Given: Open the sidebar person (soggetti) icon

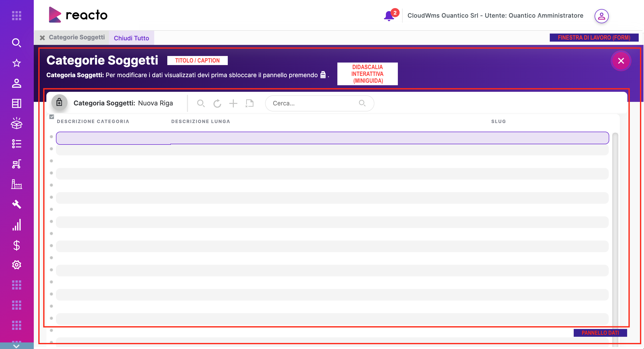Looking at the screenshot, I should point(16,83).
